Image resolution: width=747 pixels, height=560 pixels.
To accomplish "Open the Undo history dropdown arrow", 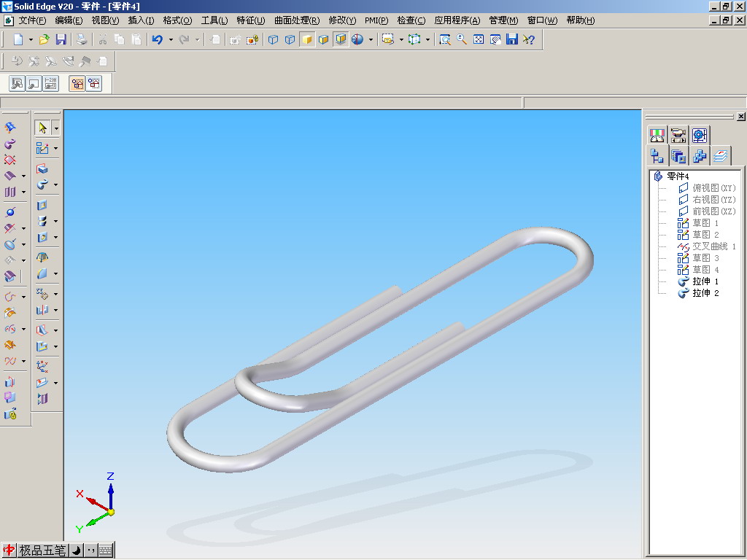I will coord(171,39).
